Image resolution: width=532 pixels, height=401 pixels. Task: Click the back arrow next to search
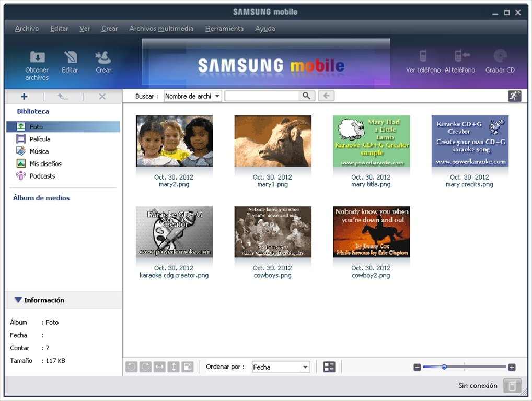point(327,96)
